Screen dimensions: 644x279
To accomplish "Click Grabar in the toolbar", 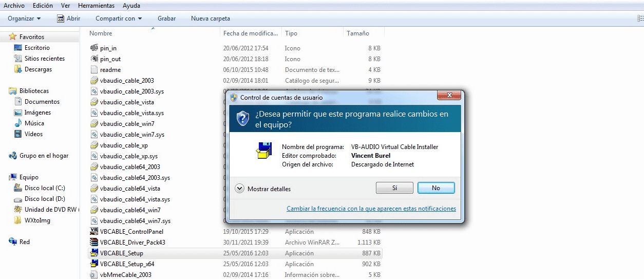I will point(166,18).
